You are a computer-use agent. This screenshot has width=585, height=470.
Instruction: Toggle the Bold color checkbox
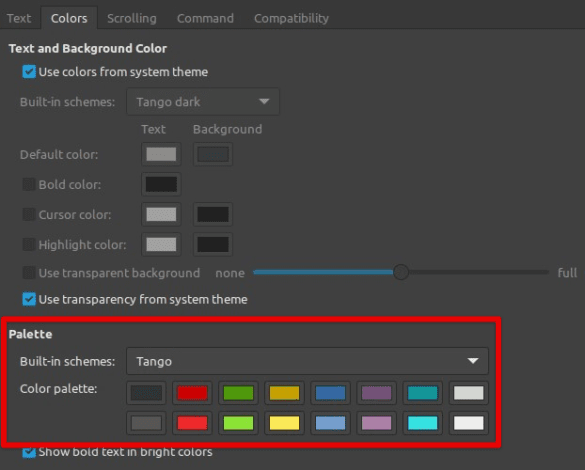(29, 184)
